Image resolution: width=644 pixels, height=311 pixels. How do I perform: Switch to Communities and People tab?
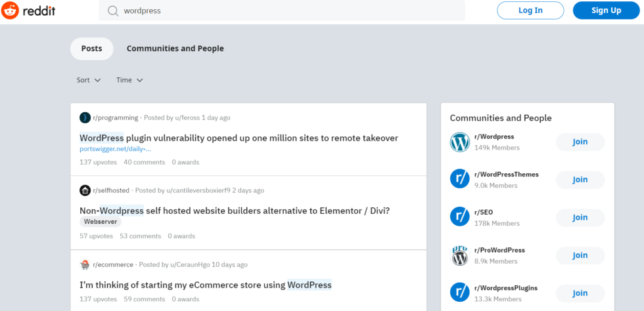pos(175,49)
